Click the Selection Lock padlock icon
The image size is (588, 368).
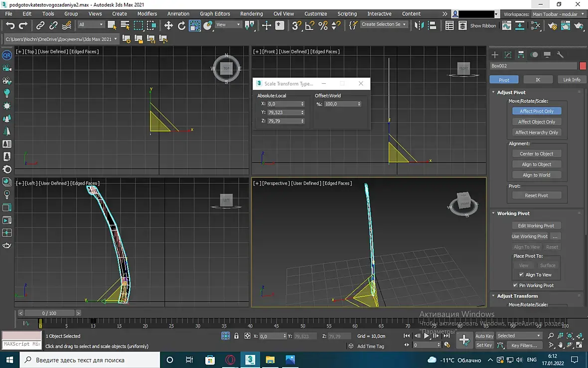[236, 336]
